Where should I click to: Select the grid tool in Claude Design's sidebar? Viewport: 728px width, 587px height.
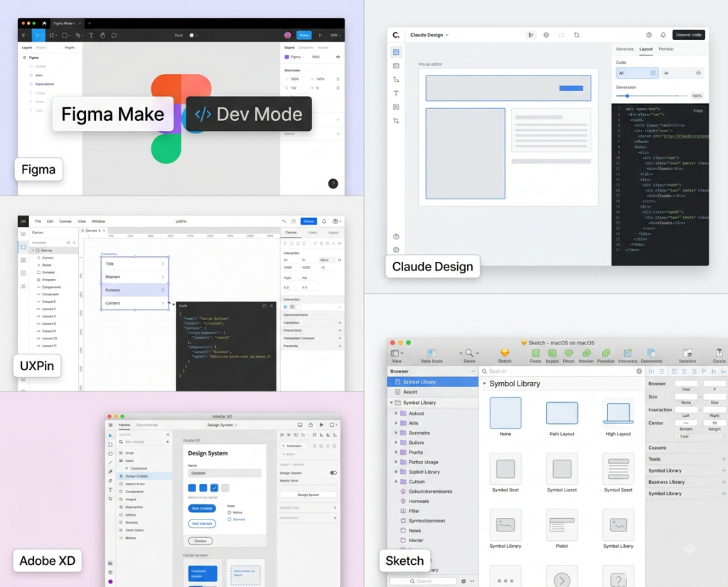click(x=396, y=52)
